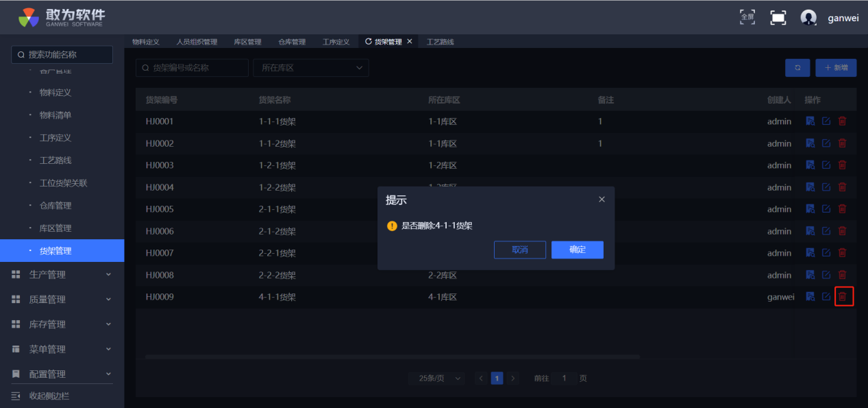The image size is (868, 408).
Task: Expand the 质量管理 menu group
Action: coord(62,300)
